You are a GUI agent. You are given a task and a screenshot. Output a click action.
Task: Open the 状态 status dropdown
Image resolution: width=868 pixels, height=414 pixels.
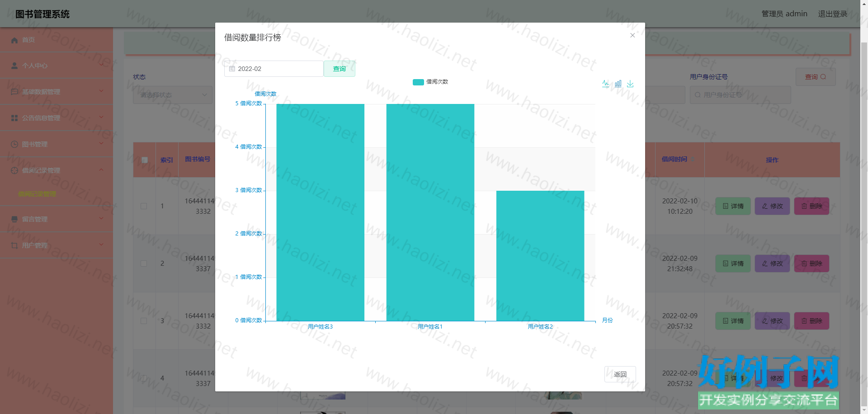[x=172, y=95]
